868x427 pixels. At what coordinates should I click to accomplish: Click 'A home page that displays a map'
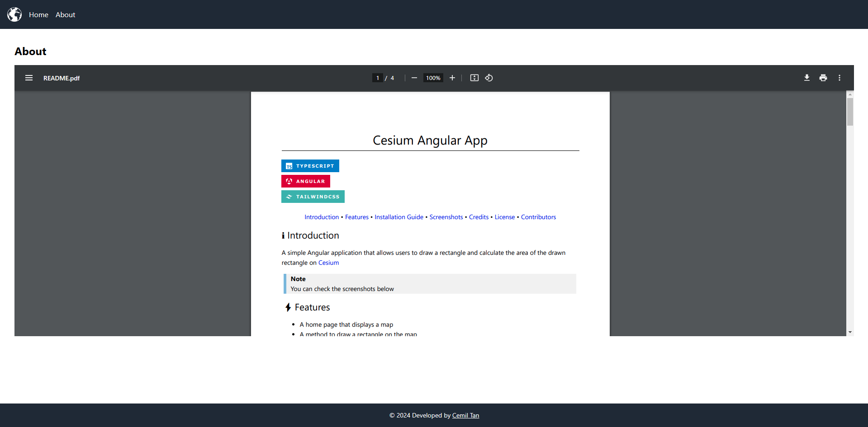coord(346,324)
